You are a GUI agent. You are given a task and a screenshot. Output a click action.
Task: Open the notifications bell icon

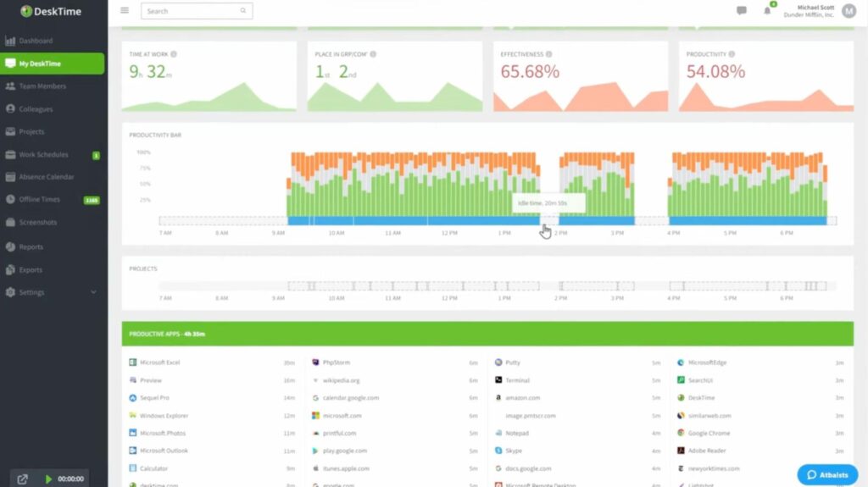767,11
